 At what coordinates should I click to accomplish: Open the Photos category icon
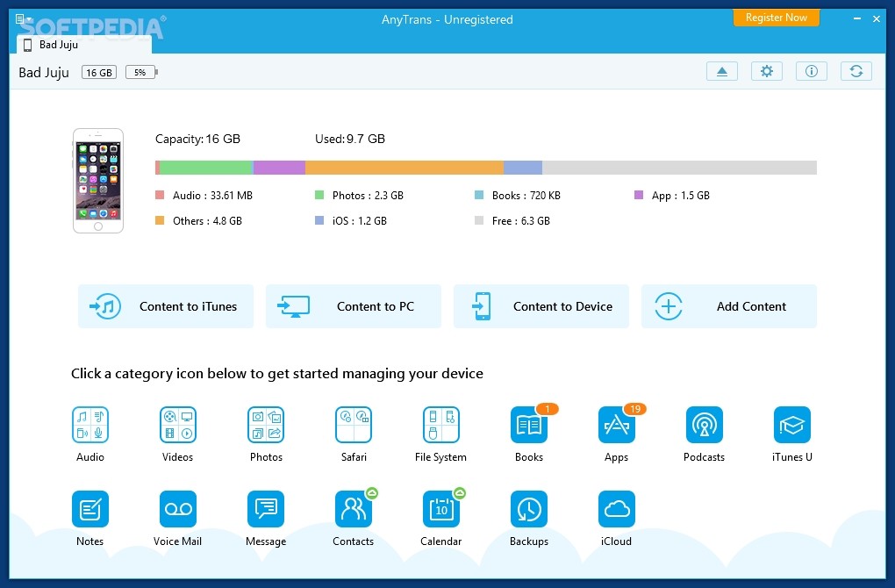coord(266,425)
